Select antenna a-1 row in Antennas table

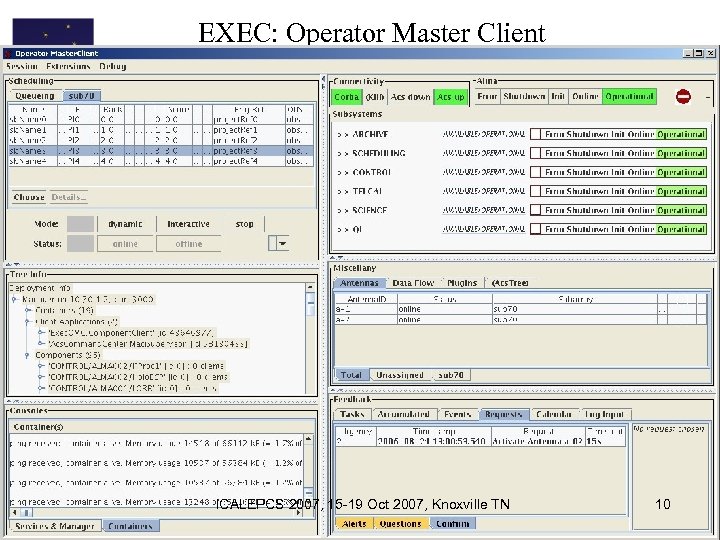tap(521, 309)
